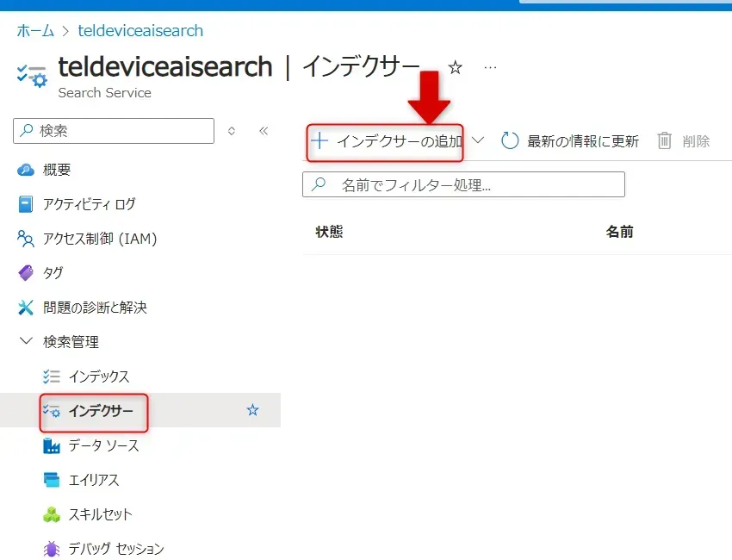Click the Overview (概要) cloud icon
Image resolution: width=732 pixels, height=560 pixels.
click(x=26, y=170)
